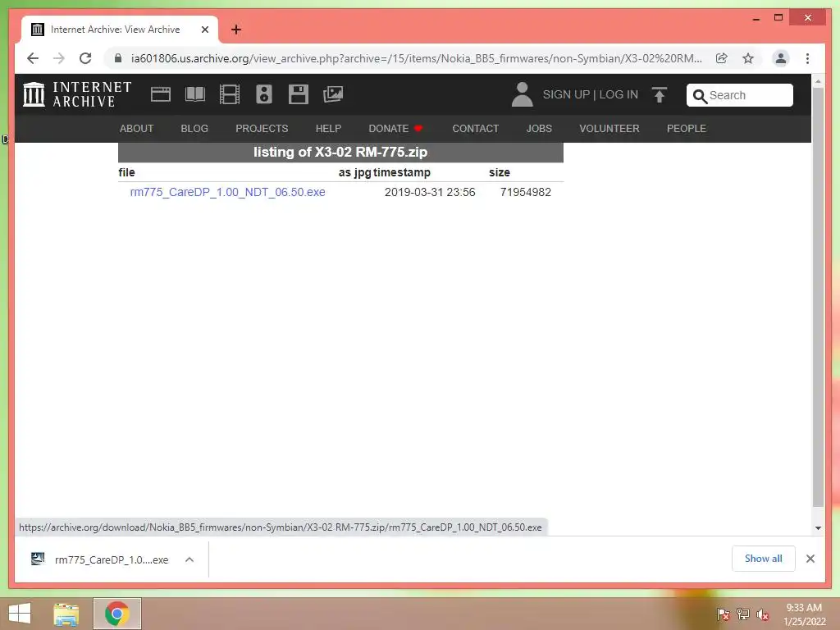The height and width of the screenshot is (630, 840).
Task: Click the network tray icon
Action: coord(743,614)
